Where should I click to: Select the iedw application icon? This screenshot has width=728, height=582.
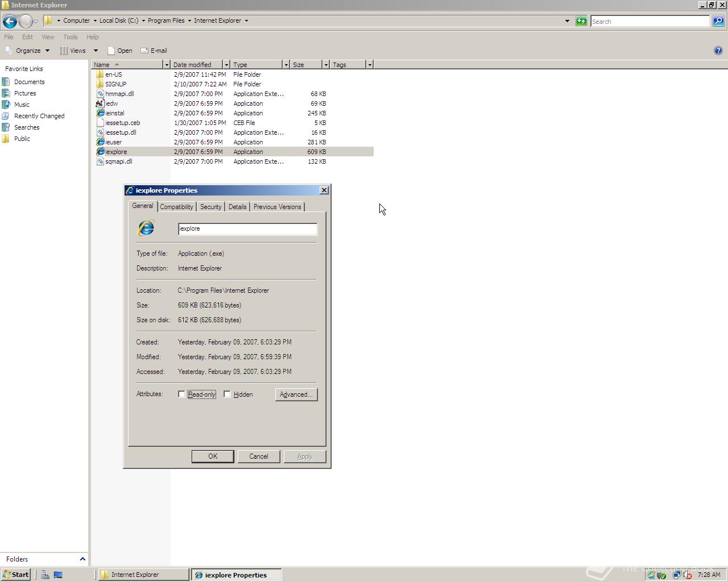(x=100, y=103)
